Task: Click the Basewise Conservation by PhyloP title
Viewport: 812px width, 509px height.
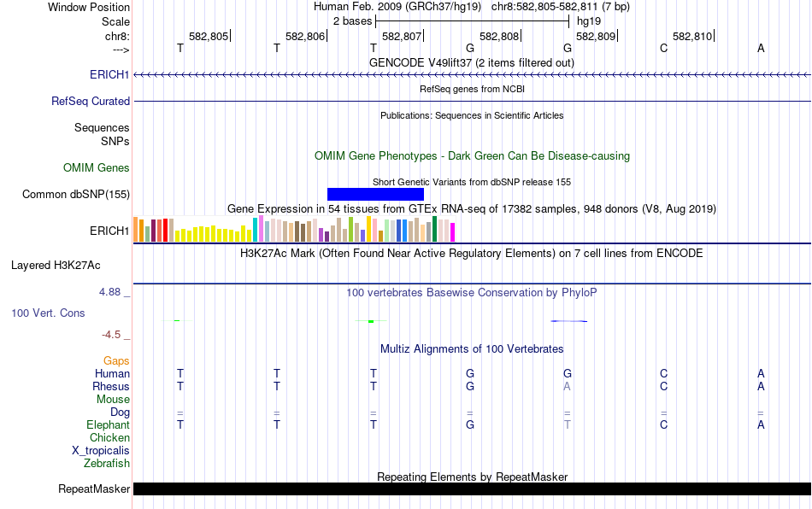Action: point(472,293)
